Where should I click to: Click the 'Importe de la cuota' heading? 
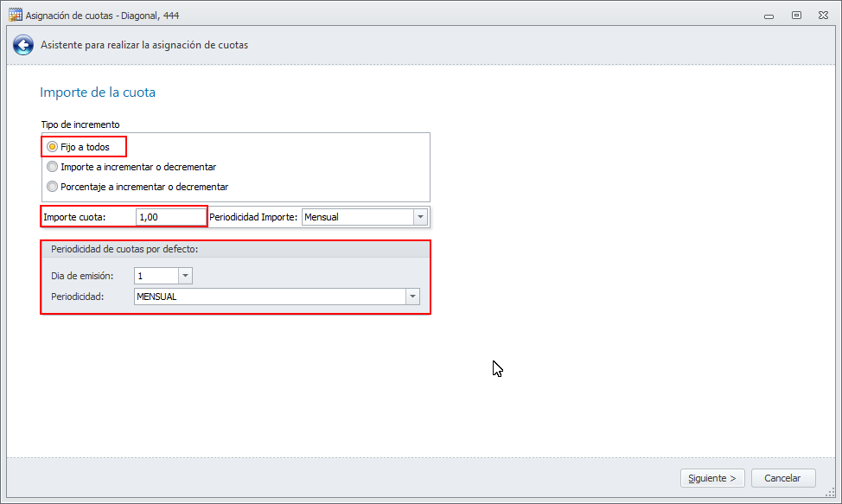click(x=98, y=93)
